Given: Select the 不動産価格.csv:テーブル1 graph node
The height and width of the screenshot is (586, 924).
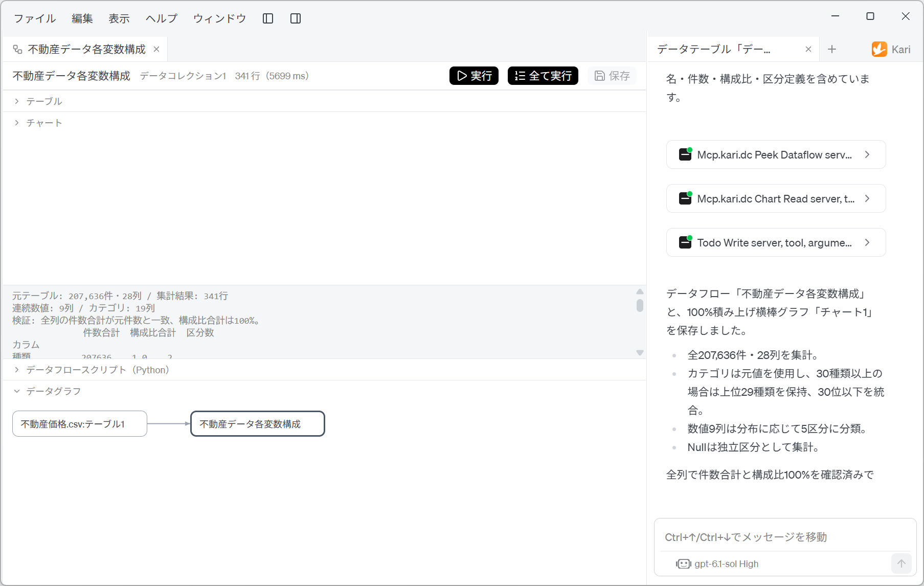Looking at the screenshot, I should pyautogui.click(x=80, y=423).
